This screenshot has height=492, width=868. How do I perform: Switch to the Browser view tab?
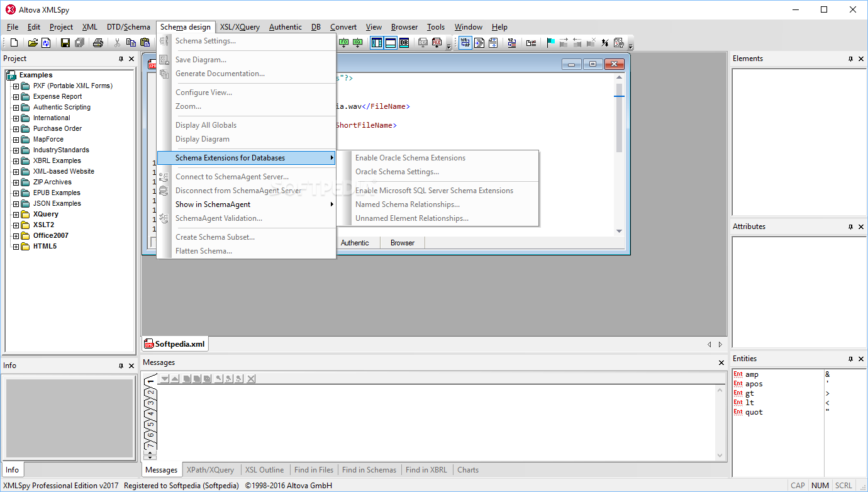click(x=403, y=243)
